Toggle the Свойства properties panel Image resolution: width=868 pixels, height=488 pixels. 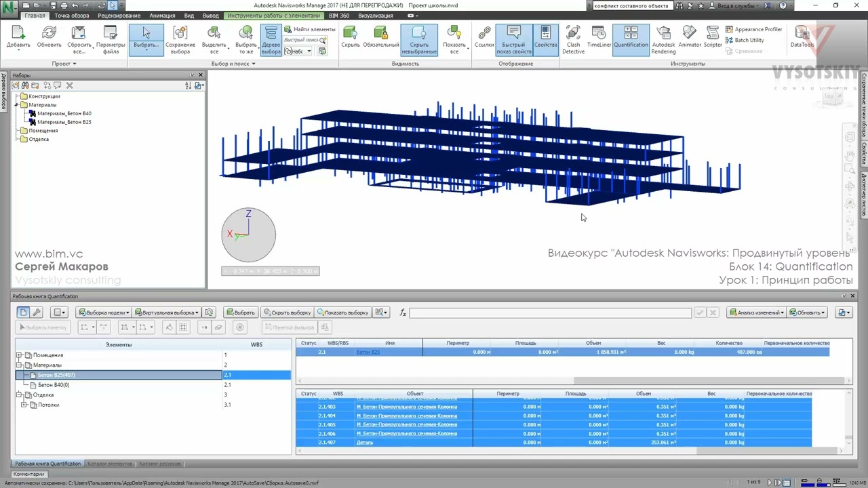point(545,39)
